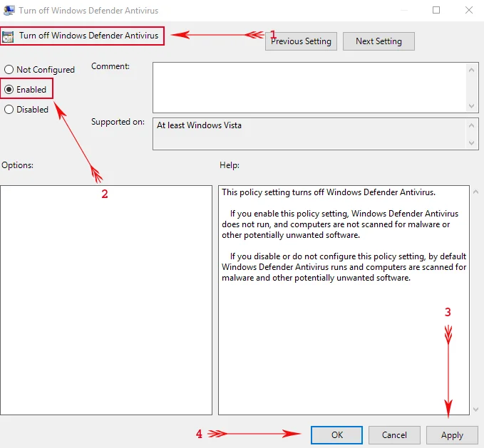Click the window title bar app icon

click(9, 10)
